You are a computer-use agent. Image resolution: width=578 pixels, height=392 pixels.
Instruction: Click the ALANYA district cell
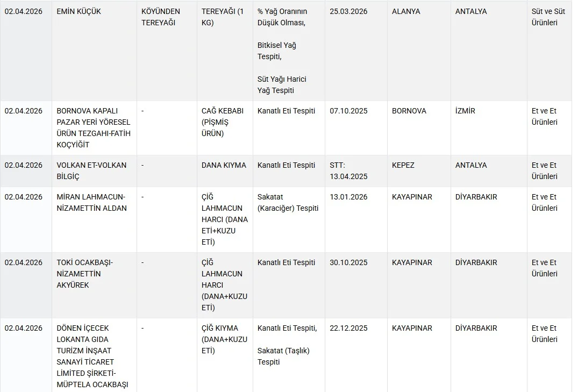click(406, 11)
